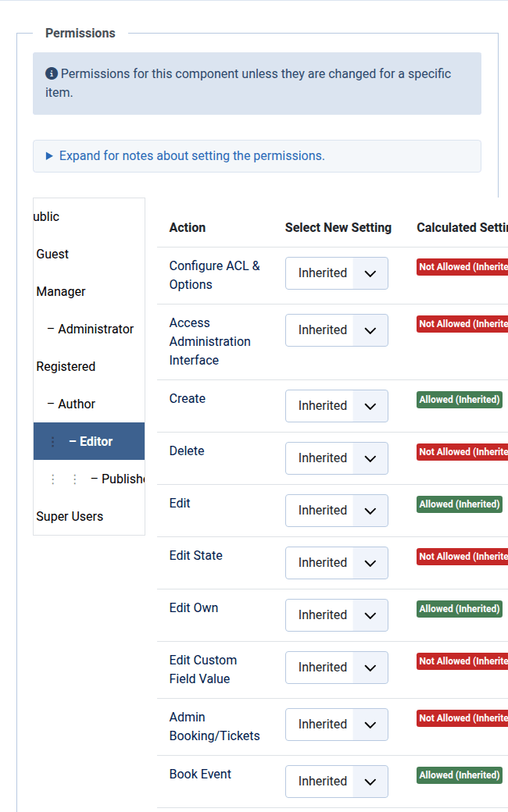
Task: Select the Registered user group
Action: tap(66, 367)
